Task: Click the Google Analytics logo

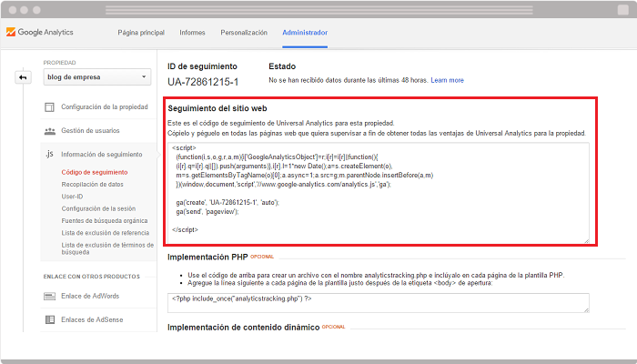Action: pyautogui.click(x=39, y=32)
